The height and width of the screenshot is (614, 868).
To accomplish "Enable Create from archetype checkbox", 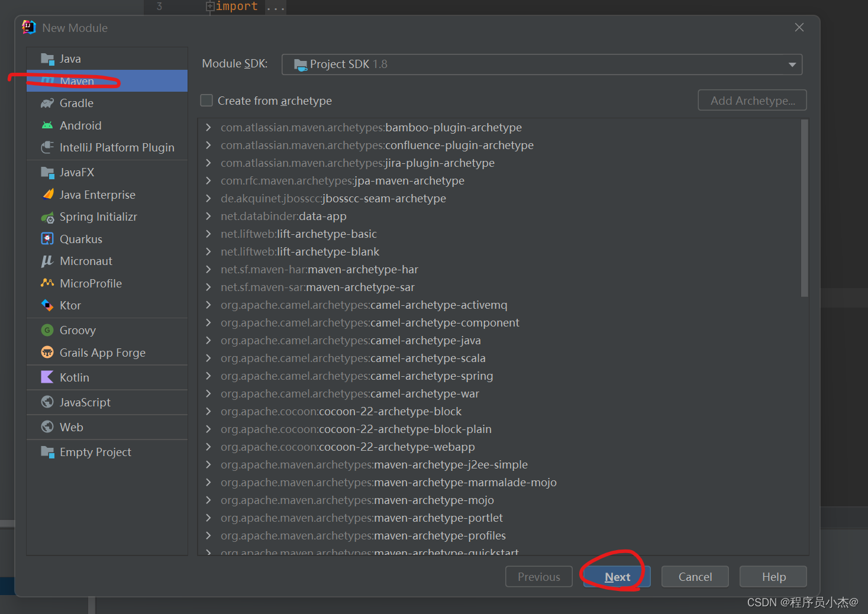I will pos(206,101).
